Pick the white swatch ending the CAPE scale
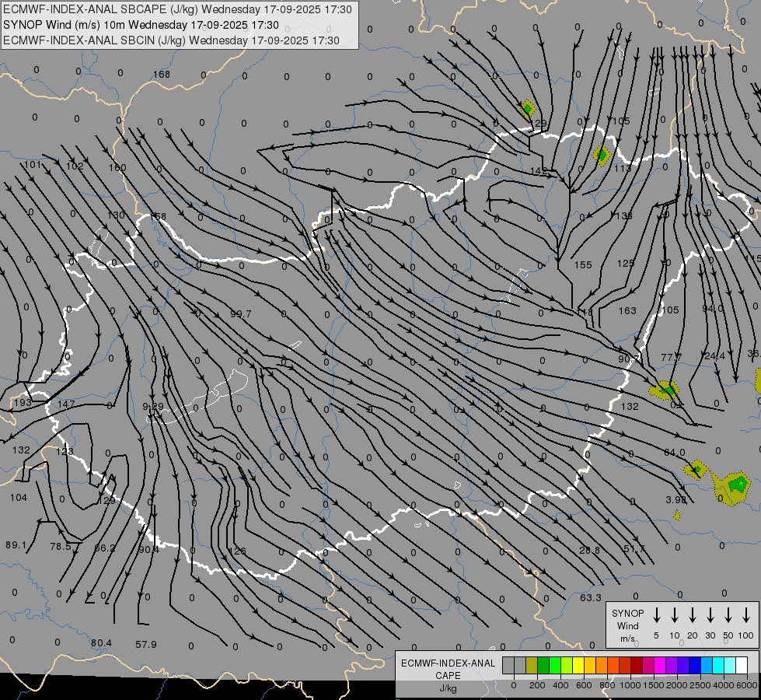761x700 pixels. click(x=742, y=666)
